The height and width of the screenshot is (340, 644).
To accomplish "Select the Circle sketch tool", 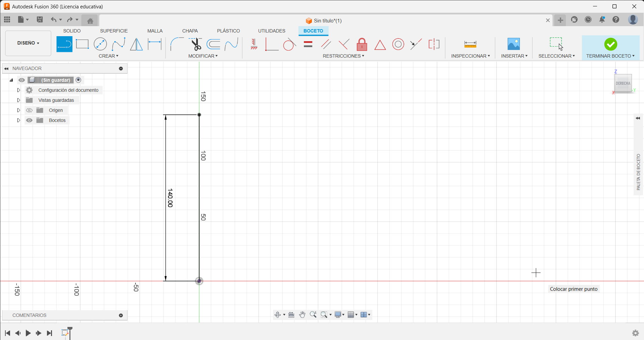I will click(x=100, y=44).
